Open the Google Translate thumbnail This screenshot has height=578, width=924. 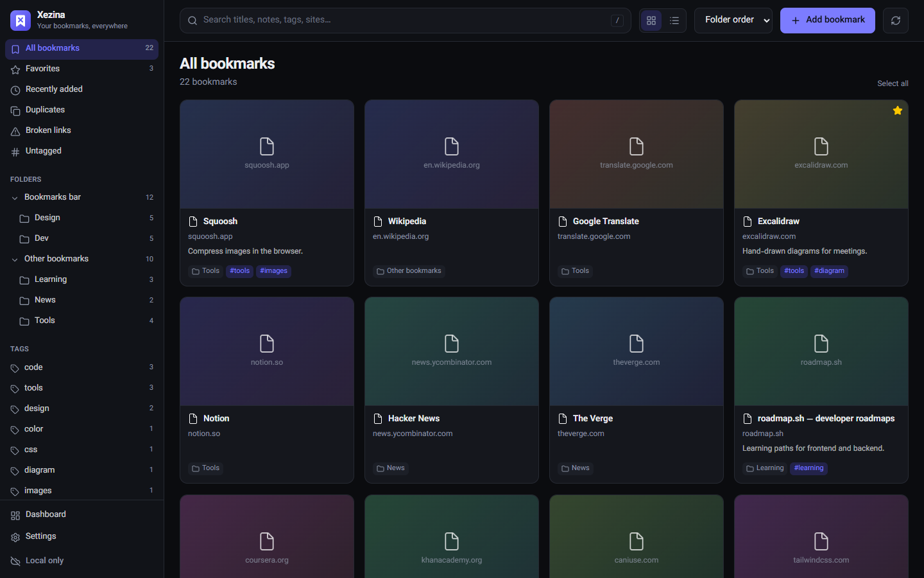pos(637,154)
